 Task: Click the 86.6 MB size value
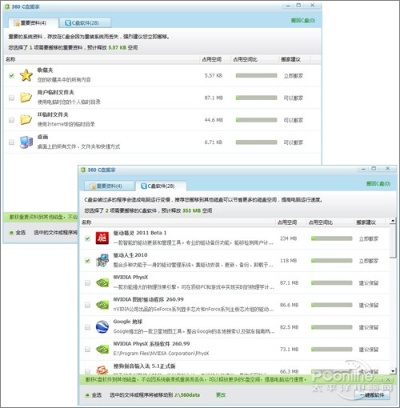(289, 305)
